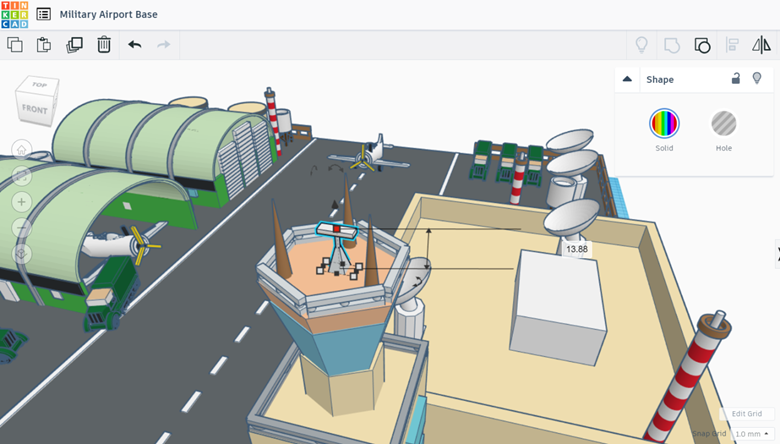The image size is (780, 444).
Task: Click Fit all in view button
Action: pos(21,176)
